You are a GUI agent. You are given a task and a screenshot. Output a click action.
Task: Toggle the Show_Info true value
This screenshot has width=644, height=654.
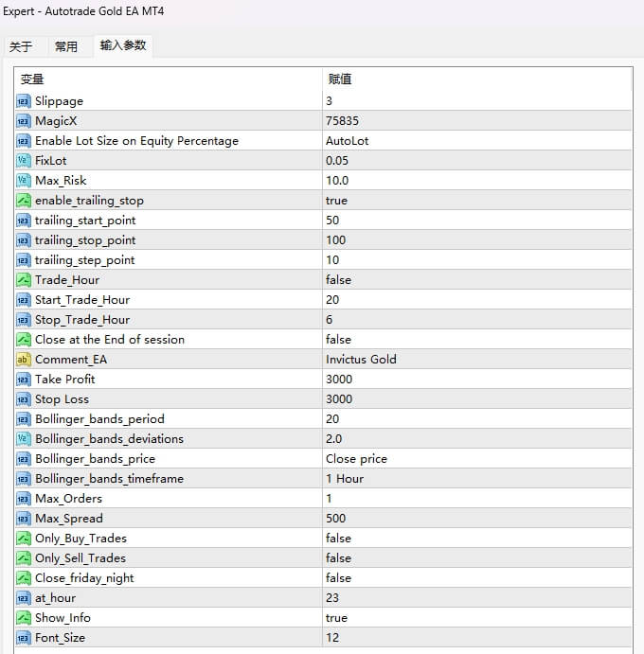(x=336, y=618)
